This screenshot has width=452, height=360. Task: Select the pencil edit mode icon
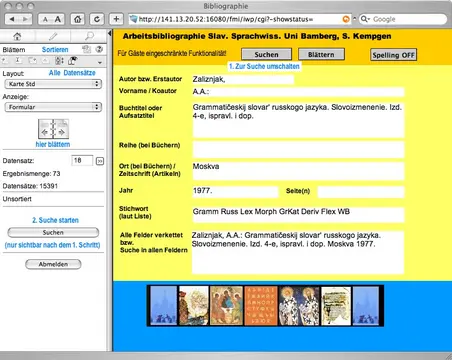coord(53,36)
